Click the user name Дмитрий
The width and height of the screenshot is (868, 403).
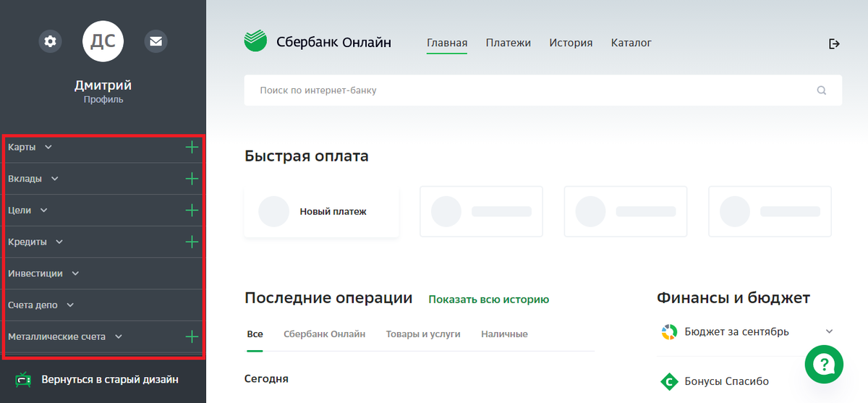pos(103,85)
